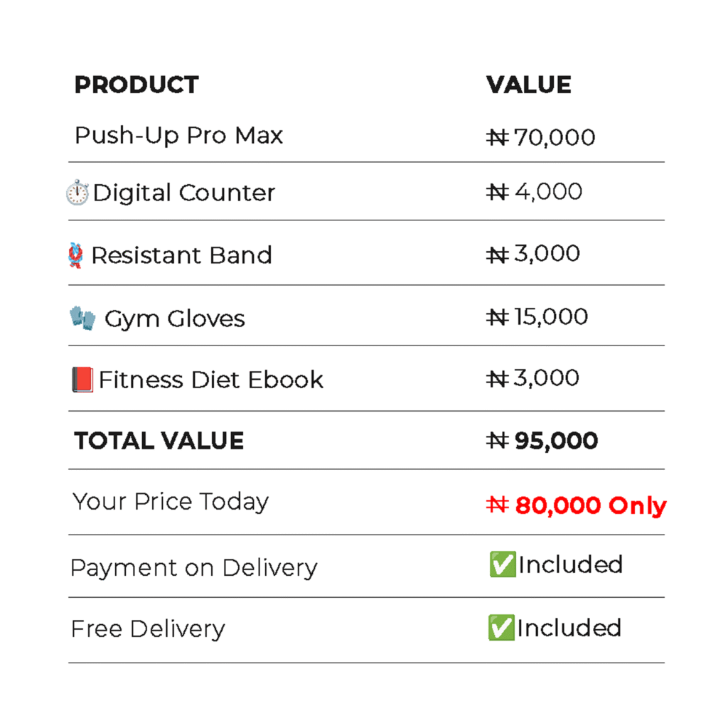Click the Naira symbol before 95,000
The width and height of the screenshot is (728, 728).
(498, 440)
